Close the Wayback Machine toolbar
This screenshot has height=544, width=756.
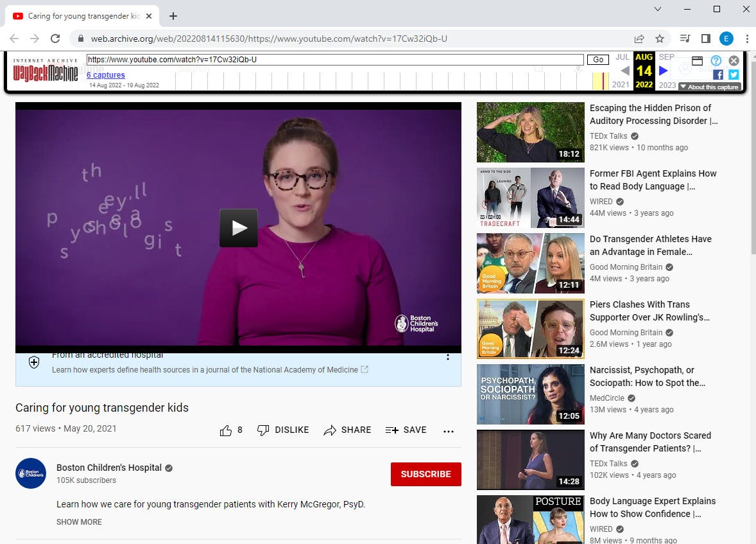point(734,60)
